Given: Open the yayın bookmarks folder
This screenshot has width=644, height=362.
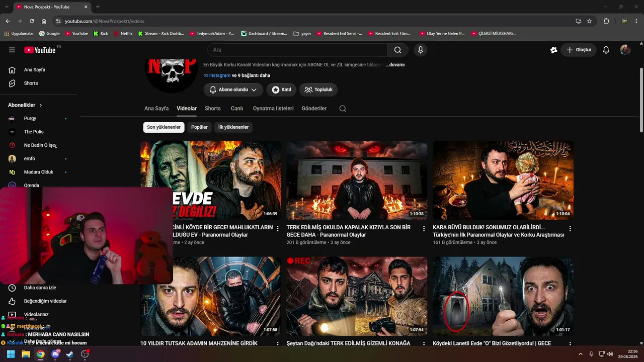Looking at the screenshot, I should [302, 34].
